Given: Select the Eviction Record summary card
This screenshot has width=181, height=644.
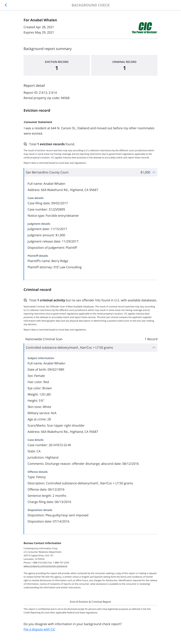Looking at the screenshot, I should coord(57,65).
